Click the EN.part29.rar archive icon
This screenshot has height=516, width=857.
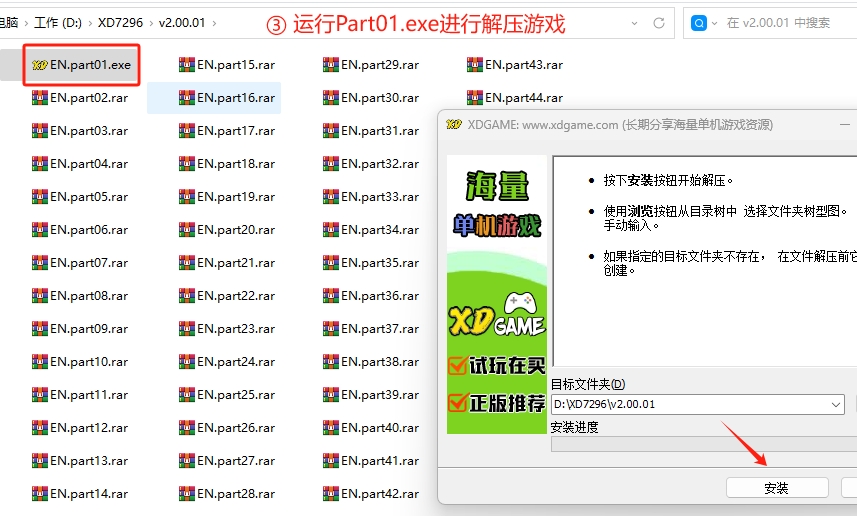click(331, 65)
